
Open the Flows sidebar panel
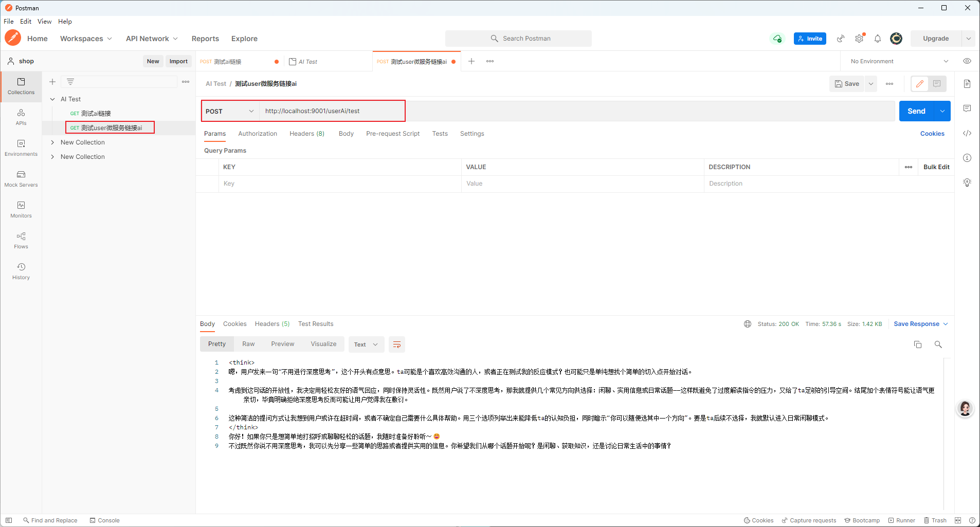pos(21,241)
